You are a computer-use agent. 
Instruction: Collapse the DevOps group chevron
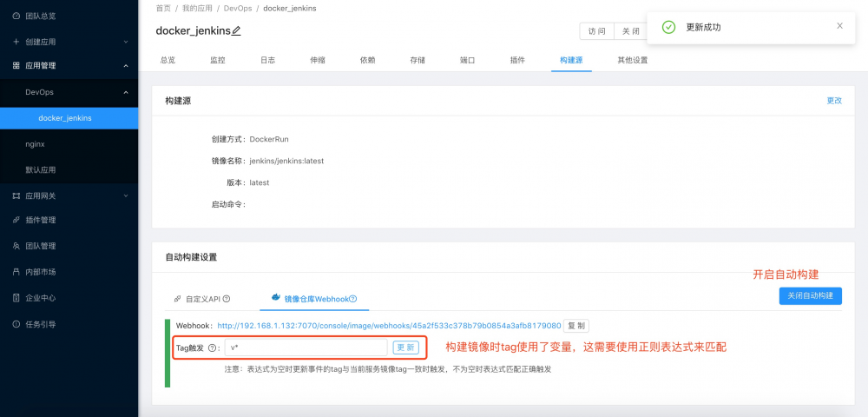click(x=126, y=92)
